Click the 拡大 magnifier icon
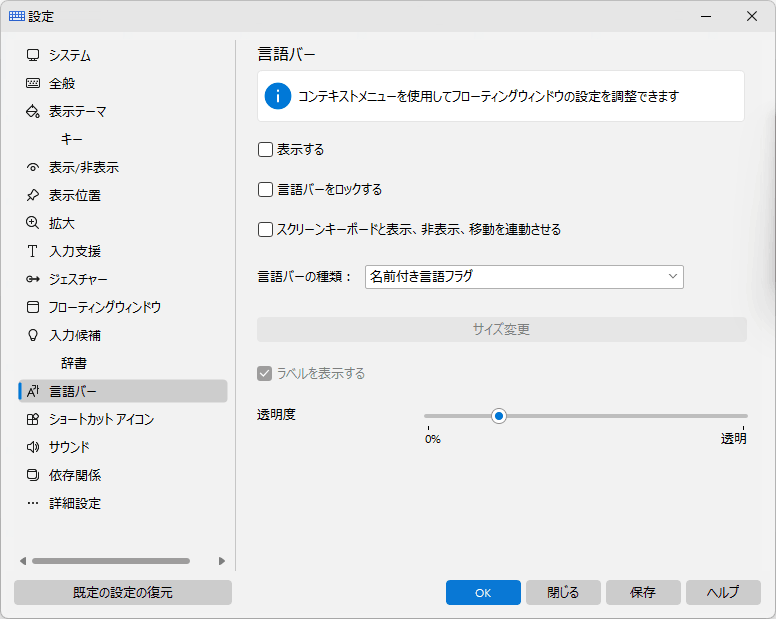The image size is (776, 619). pos(33,223)
